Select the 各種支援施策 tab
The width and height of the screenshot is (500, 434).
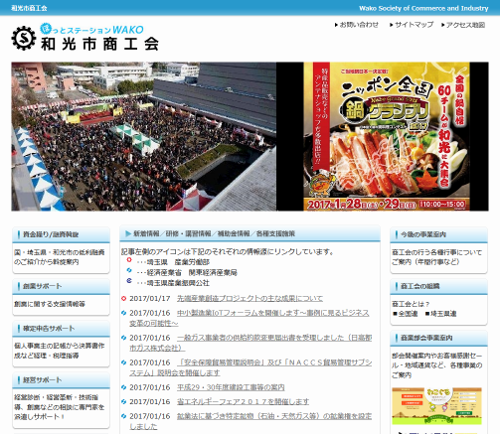point(276,234)
